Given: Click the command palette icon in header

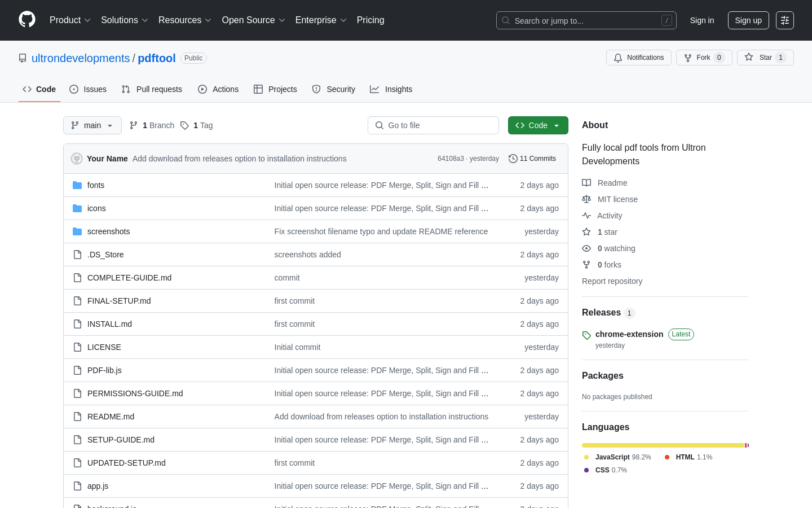Looking at the screenshot, I should pyautogui.click(x=785, y=20).
